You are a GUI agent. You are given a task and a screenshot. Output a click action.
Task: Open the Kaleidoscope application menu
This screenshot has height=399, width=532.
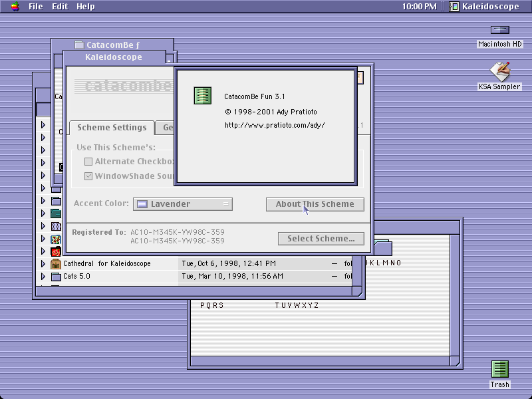[x=484, y=7]
